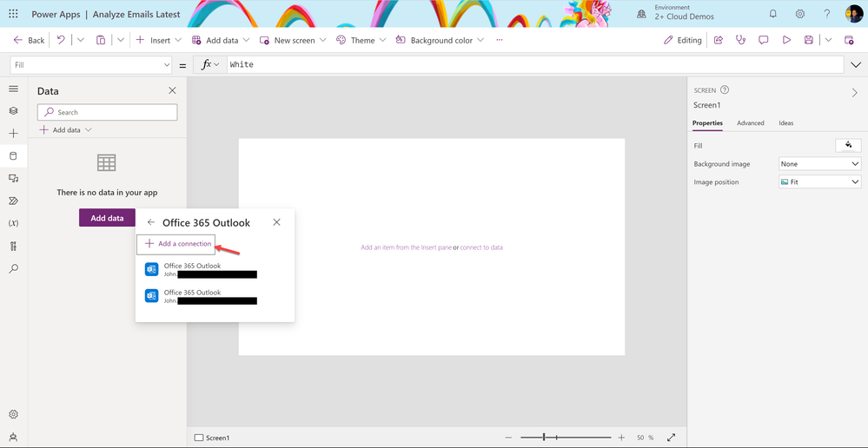This screenshot has height=448, width=868.
Task: Click connect to data link
Action: point(481,247)
